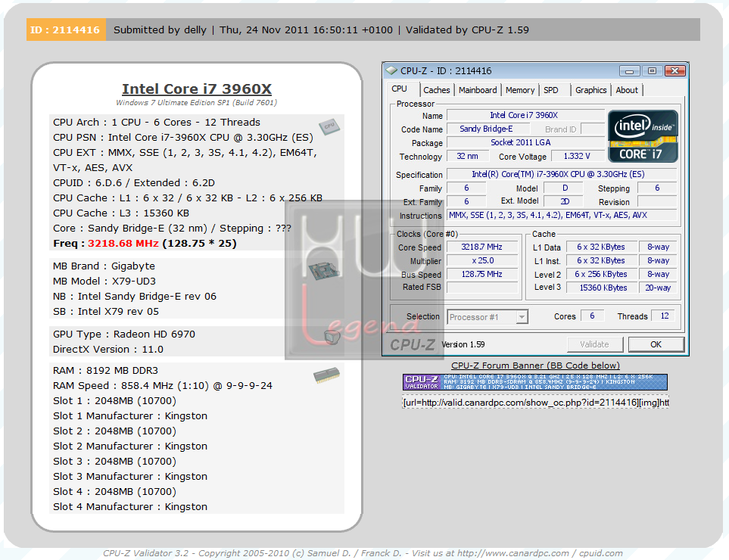
Task: Click the SB : Intel X79 rev 05 line
Action: point(106,311)
